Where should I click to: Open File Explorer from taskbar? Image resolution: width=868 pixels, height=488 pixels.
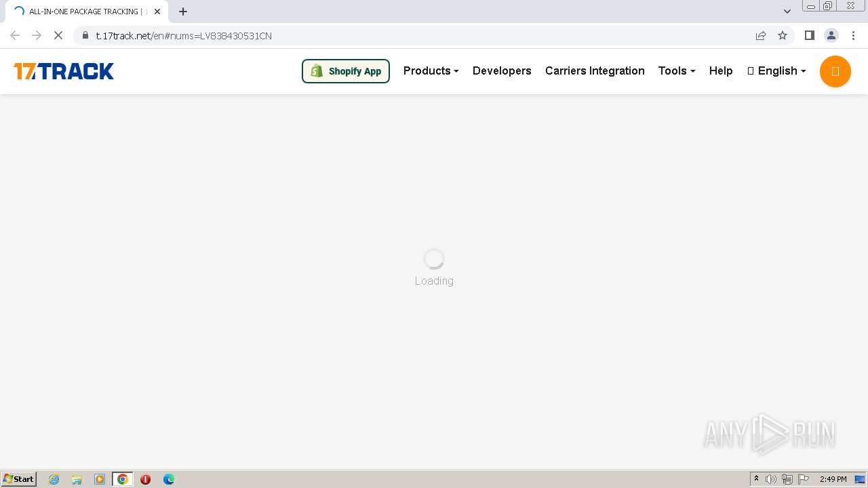pos(77,479)
